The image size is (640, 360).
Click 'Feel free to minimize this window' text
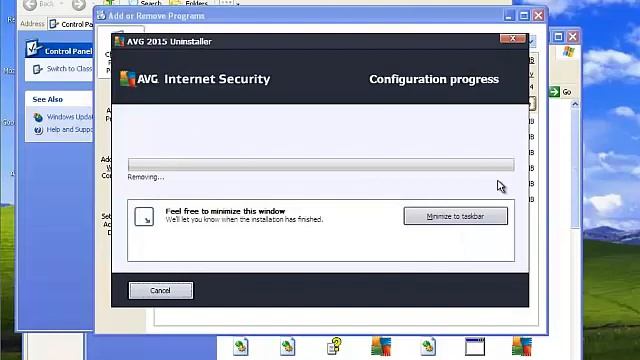[225, 211]
